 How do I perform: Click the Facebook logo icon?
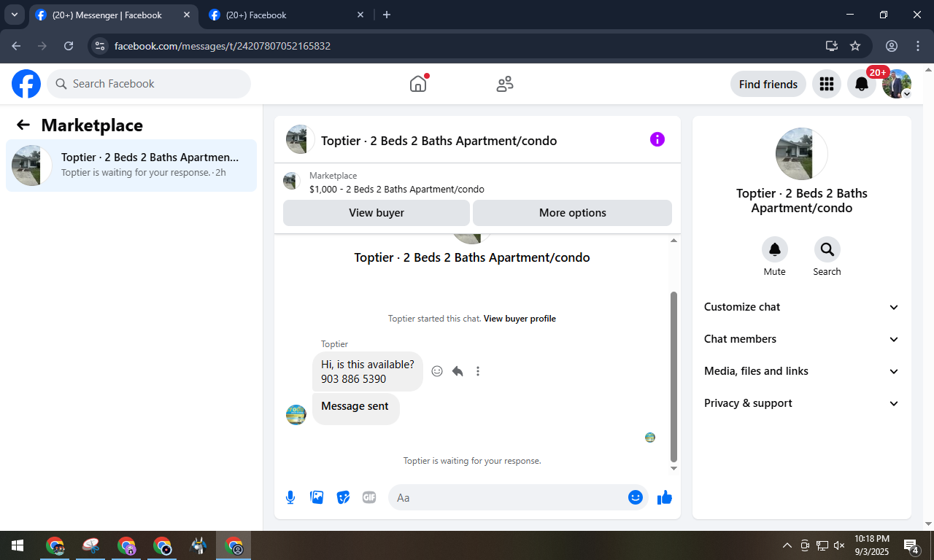pos(26,84)
